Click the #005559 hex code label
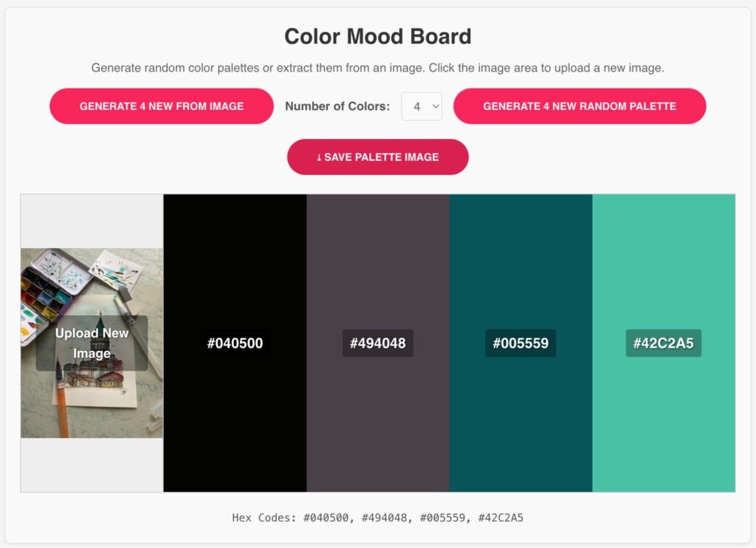 click(520, 343)
